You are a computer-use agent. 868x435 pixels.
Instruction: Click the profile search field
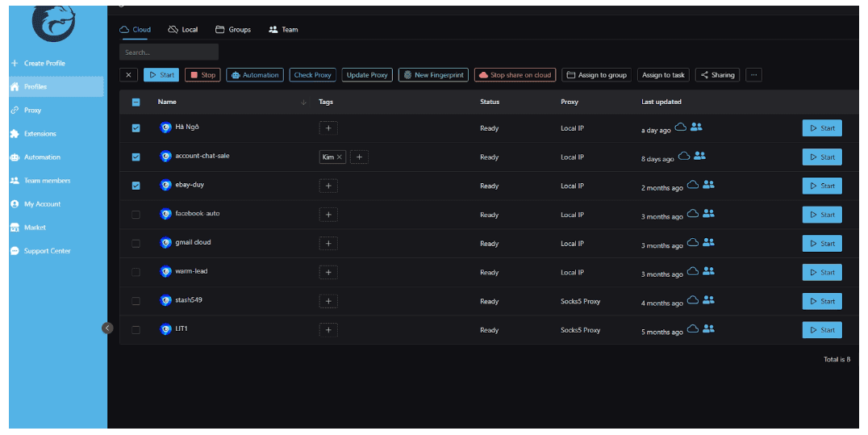[169, 52]
